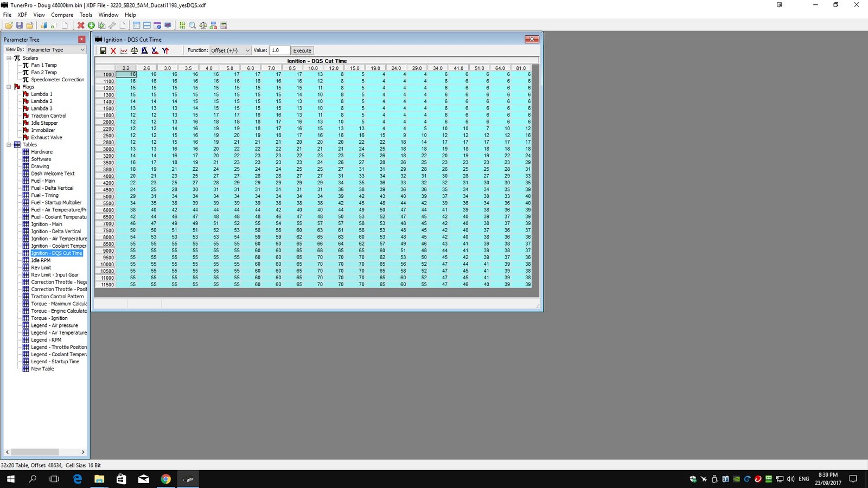This screenshot has width=868, height=488.
Task: Click the red X cancel icon in table toolbar
Action: coord(113,50)
